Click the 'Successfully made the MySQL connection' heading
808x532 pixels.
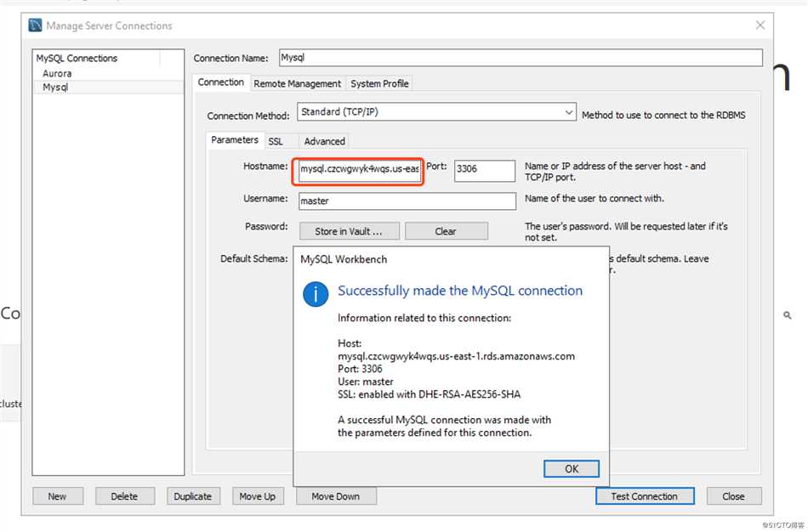point(460,291)
